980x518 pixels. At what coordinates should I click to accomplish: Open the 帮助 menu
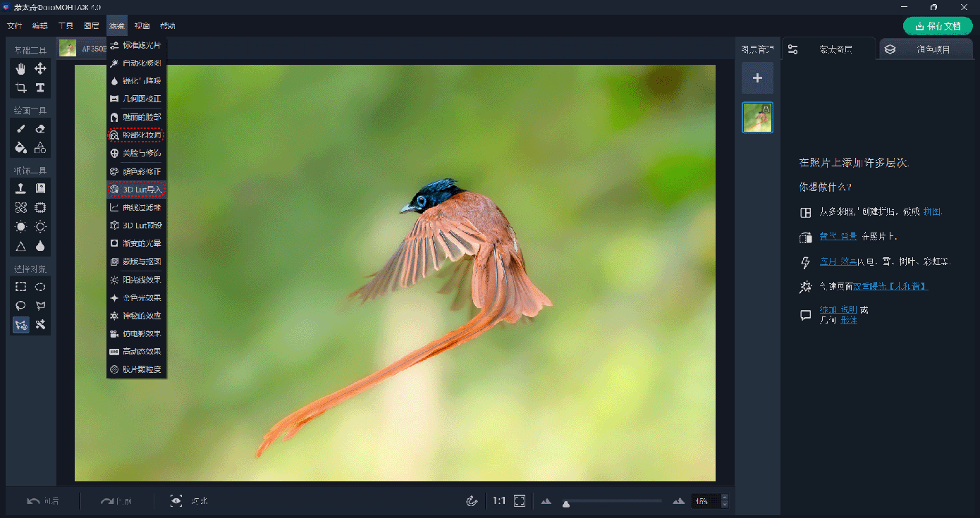167,26
